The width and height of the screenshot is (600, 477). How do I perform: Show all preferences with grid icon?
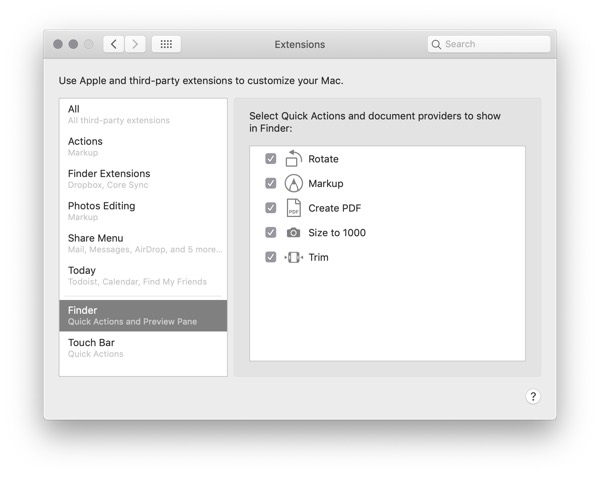pyautogui.click(x=166, y=44)
